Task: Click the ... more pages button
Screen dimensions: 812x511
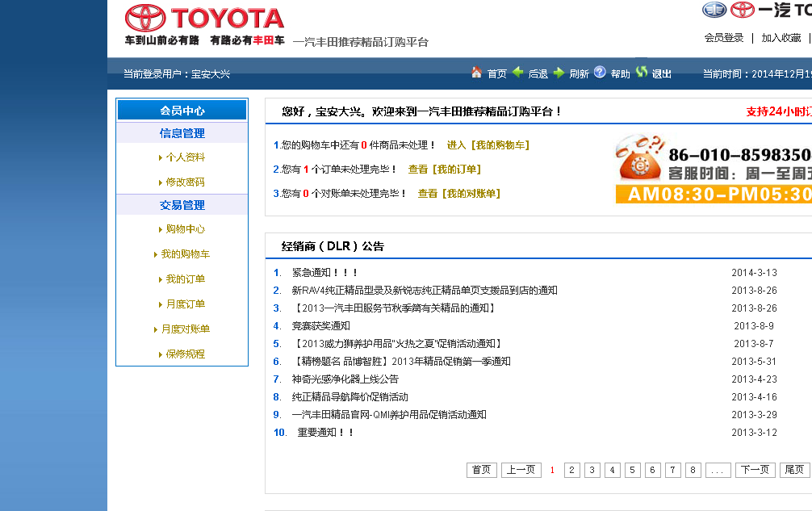Action: click(x=718, y=470)
